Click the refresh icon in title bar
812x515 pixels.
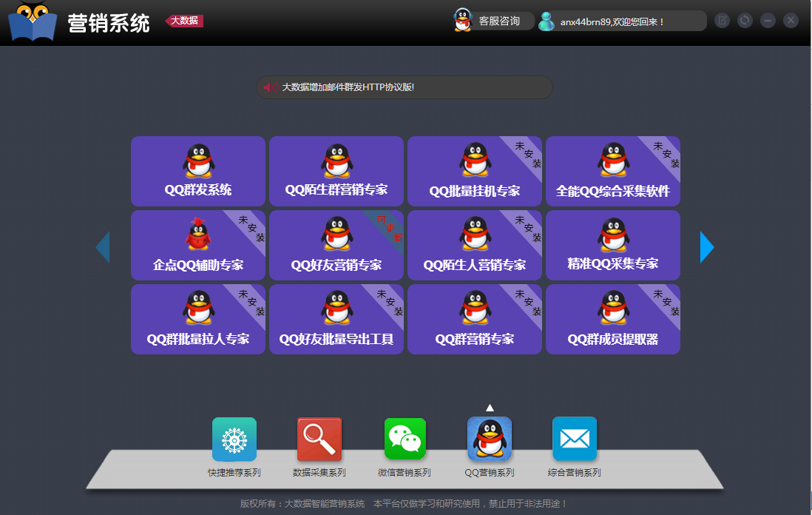click(745, 20)
